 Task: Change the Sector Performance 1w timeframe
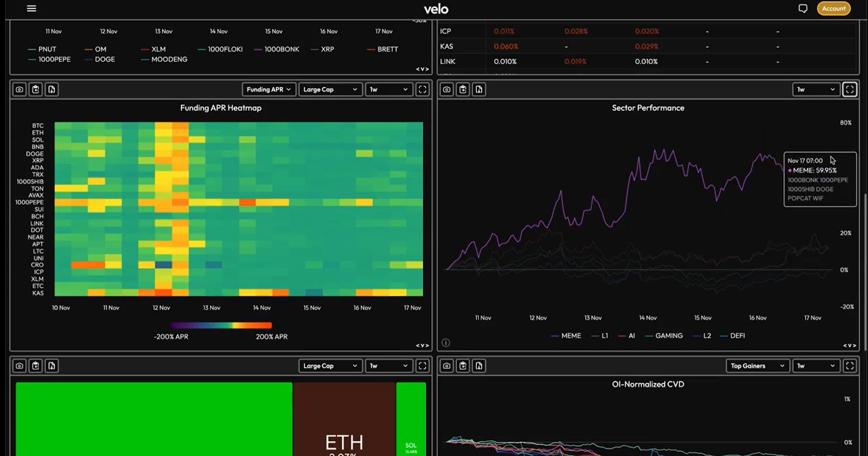click(816, 90)
